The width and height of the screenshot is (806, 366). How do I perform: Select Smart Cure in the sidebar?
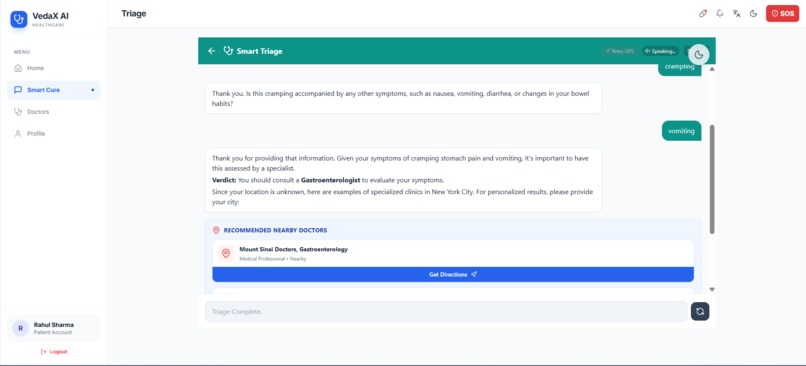[54, 90]
